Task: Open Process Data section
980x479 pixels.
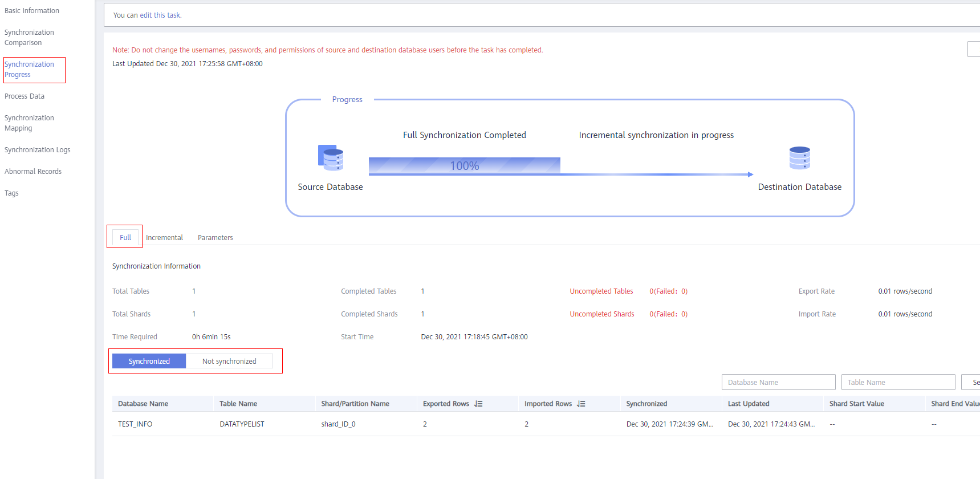Action: click(x=25, y=96)
